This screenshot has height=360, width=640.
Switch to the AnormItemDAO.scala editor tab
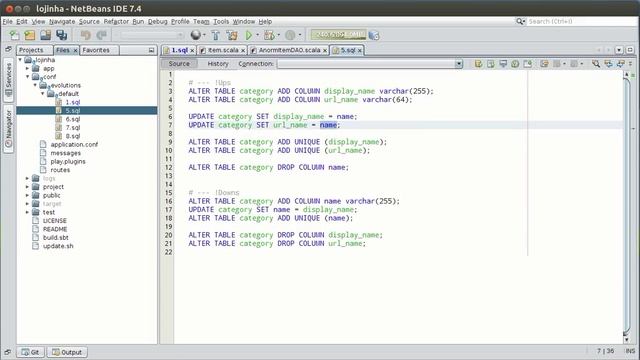pos(289,50)
